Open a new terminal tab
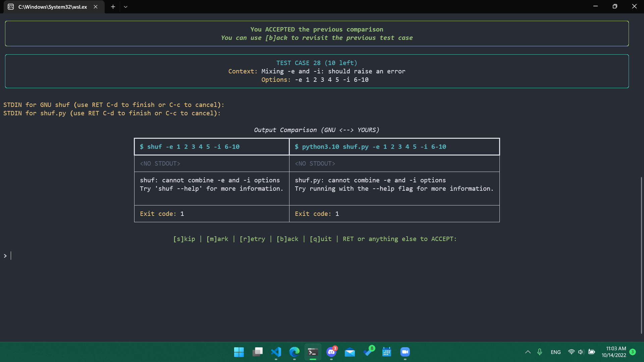Image resolution: width=644 pixels, height=362 pixels. pyautogui.click(x=113, y=7)
